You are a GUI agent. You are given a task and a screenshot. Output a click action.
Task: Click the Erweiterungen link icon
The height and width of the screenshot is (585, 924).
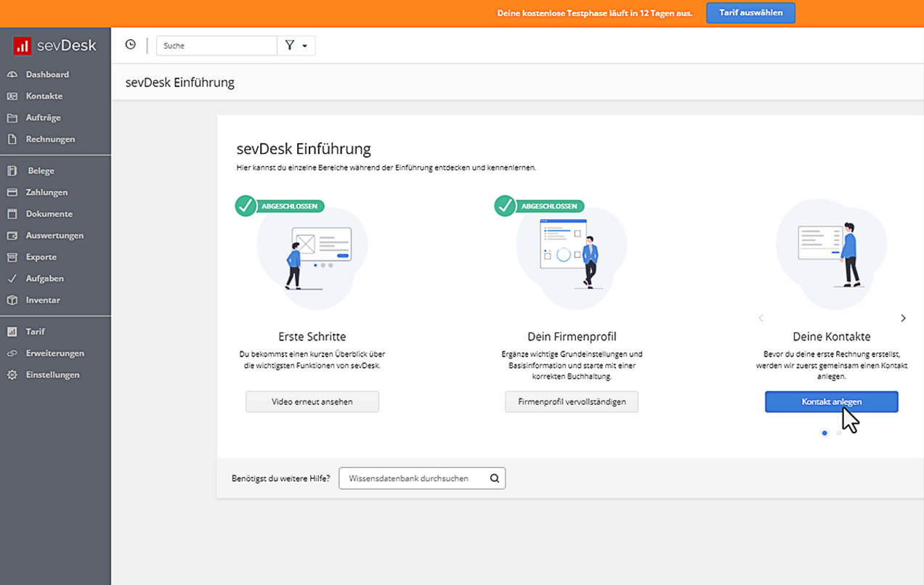pyautogui.click(x=12, y=353)
